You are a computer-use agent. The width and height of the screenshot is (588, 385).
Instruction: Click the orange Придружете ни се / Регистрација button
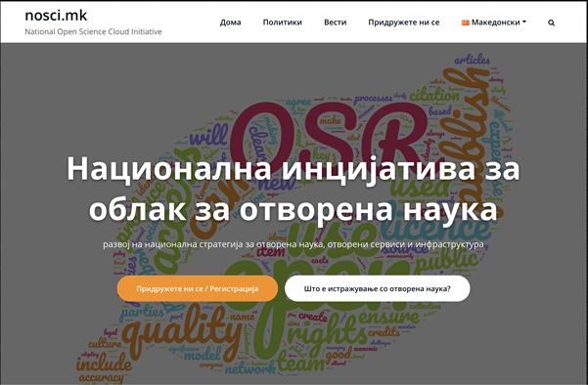pos(198,288)
